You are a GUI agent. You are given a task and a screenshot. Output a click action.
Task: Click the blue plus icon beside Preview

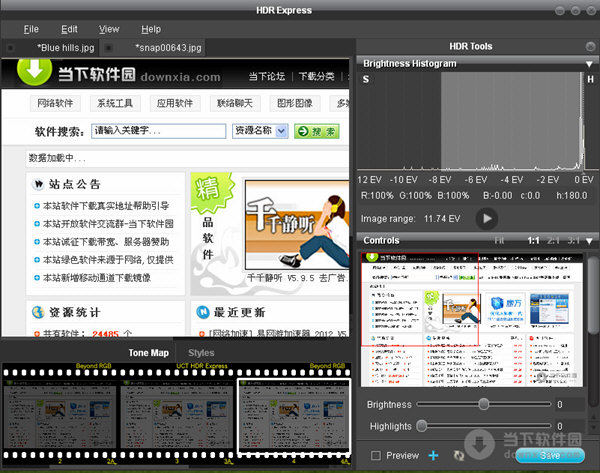tap(433, 455)
